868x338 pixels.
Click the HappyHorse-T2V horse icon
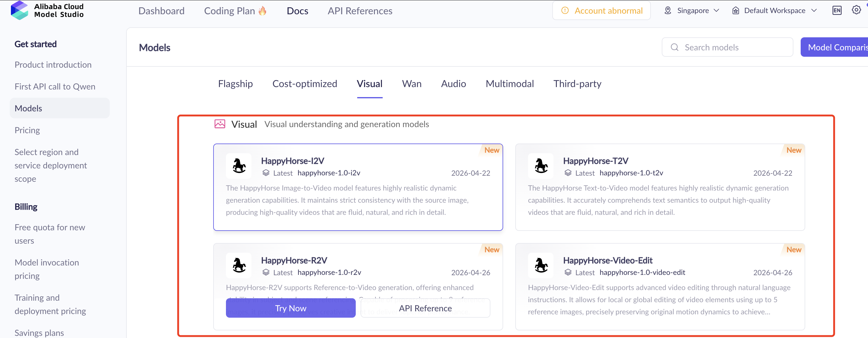541,166
